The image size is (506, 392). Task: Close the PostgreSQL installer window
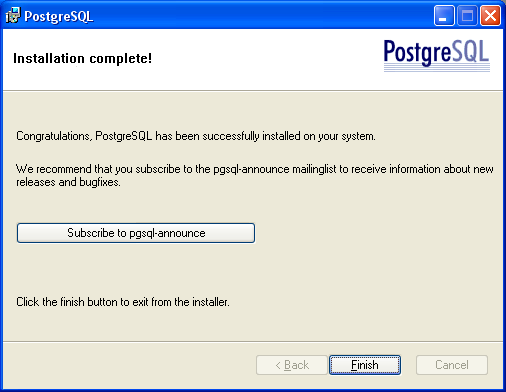490,16
